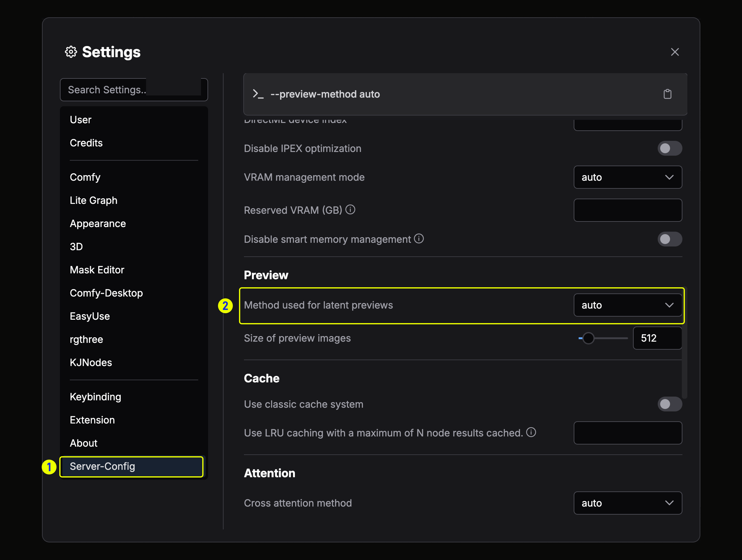Open VRAM management mode dropdown
The height and width of the screenshot is (560, 742).
[627, 177]
